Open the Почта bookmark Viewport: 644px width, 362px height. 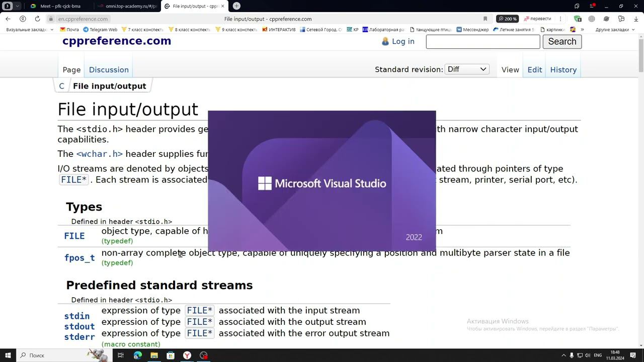tap(69, 30)
